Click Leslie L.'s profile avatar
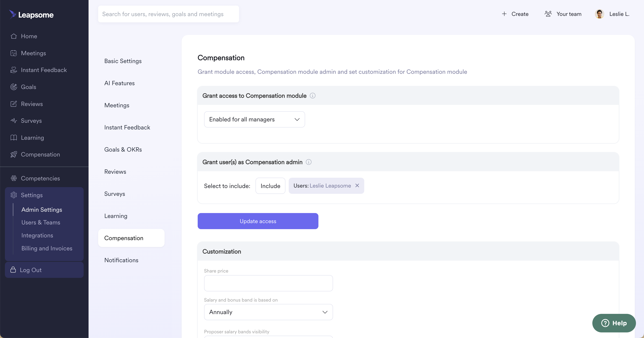Image resolution: width=644 pixels, height=338 pixels. [x=600, y=14]
